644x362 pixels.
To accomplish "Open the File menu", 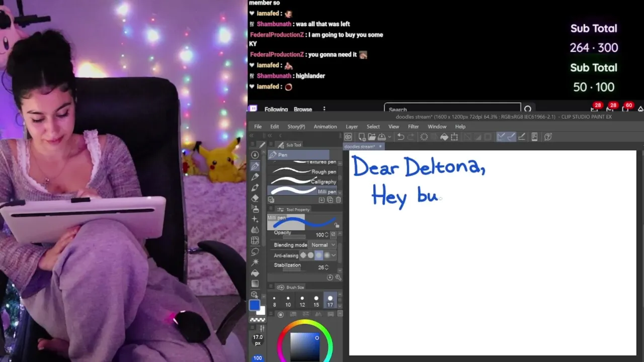I will coord(258,127).
